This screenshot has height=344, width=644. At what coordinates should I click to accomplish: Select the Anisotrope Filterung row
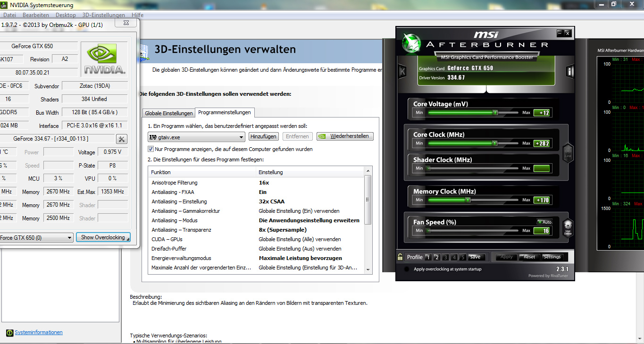pos(256,183)
